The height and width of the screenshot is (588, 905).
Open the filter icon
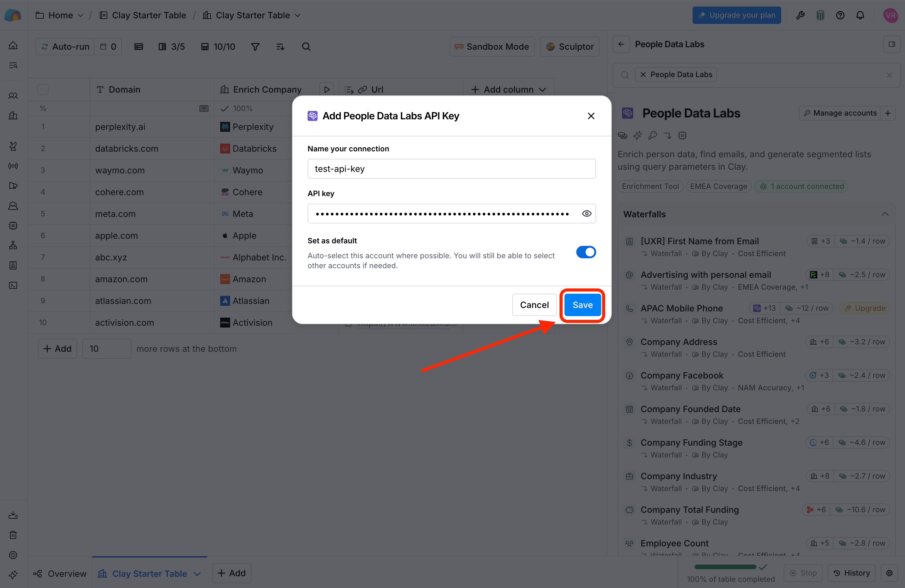[x=255, y=47]
